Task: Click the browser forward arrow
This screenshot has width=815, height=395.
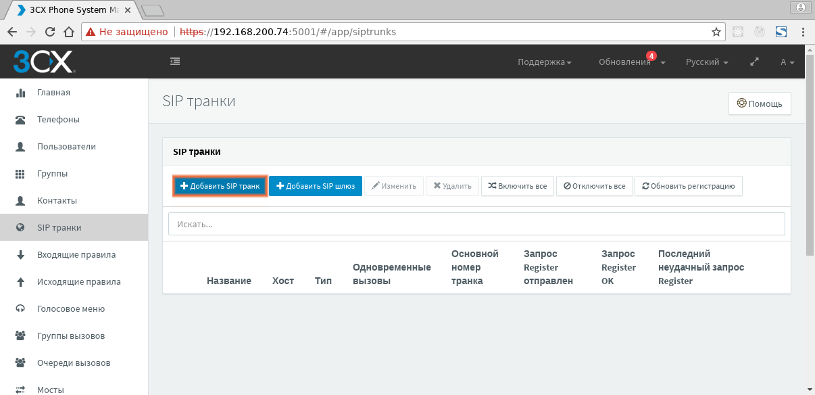Action: [31, 32]
